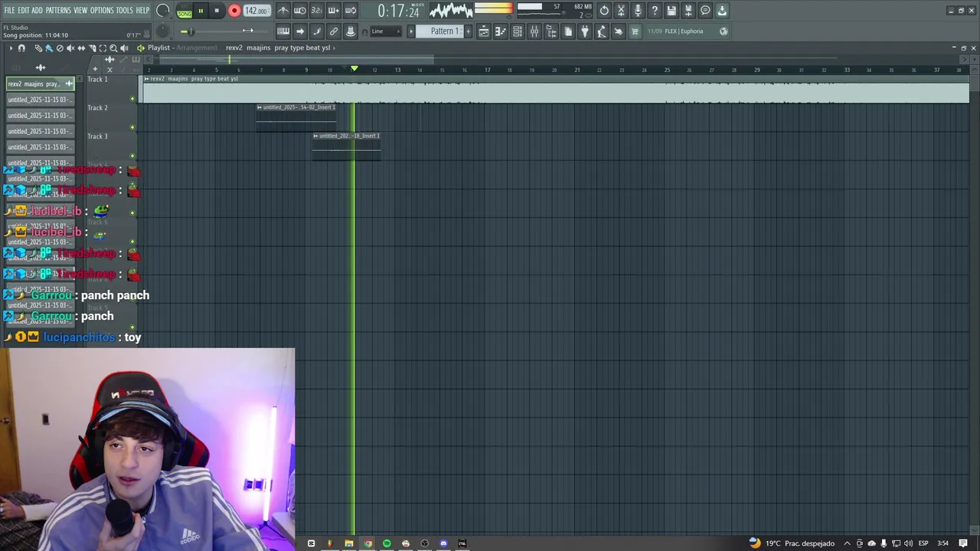980x551 pixels.
Task: Click the circular undo history icon
Action: pyautogui.click(x=604, y=11)
